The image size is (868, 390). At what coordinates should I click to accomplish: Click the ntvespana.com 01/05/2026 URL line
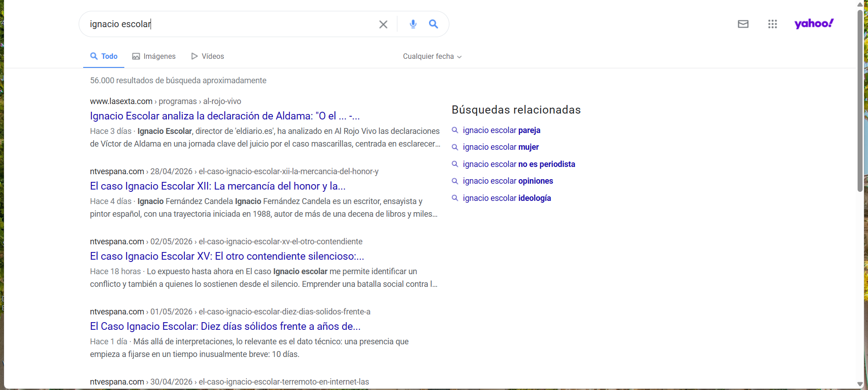point(230,312)
